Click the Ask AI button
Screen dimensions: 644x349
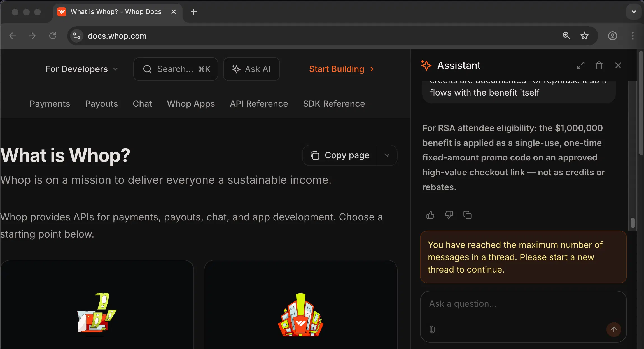pos(251,69)
